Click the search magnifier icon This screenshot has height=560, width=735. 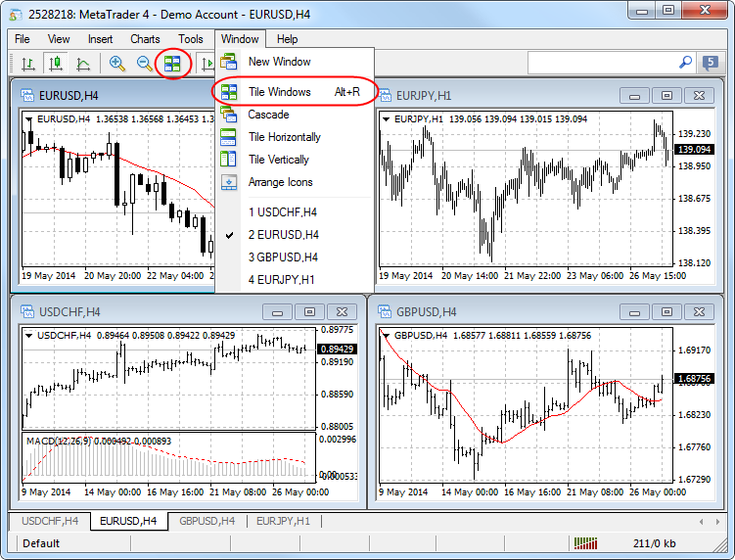(x=685, y=63)
